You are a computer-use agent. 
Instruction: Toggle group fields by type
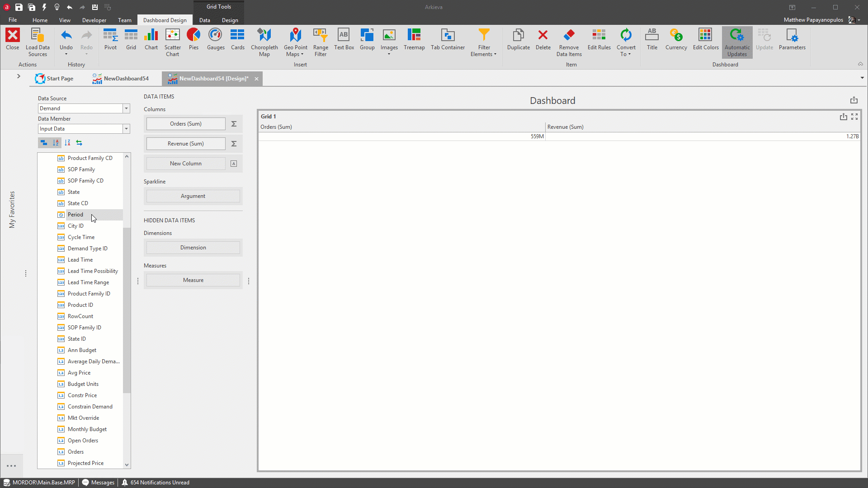click(44, 143)
